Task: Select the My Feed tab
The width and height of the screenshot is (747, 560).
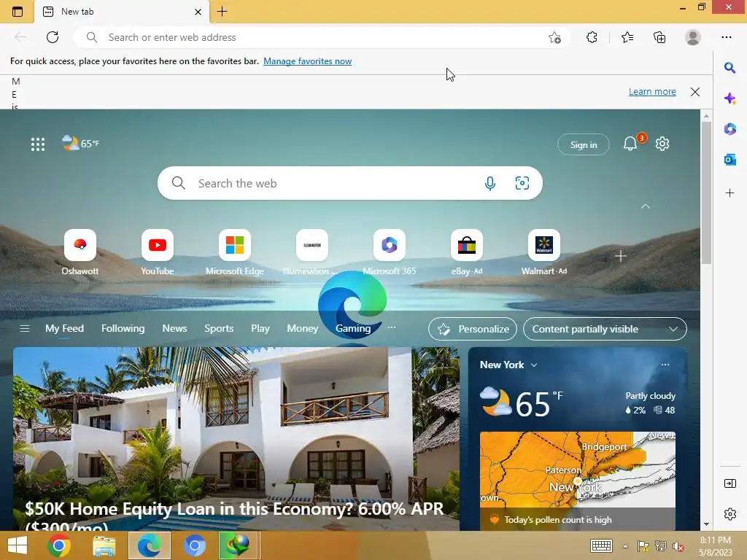Action: (64, 329)
